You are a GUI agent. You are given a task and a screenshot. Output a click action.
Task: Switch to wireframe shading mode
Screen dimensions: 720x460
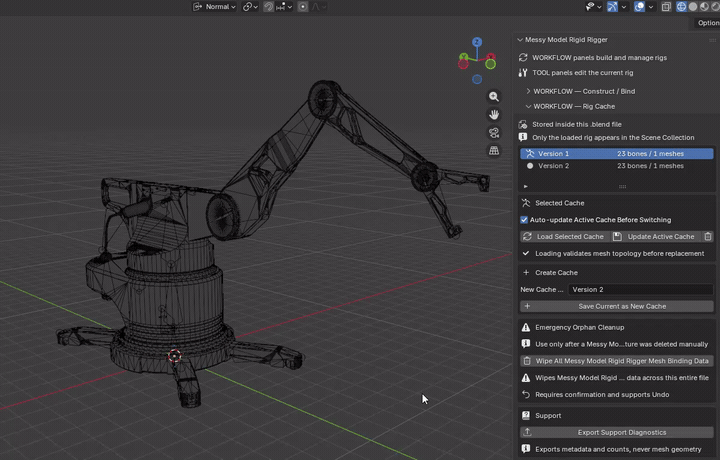click(681, 6)
